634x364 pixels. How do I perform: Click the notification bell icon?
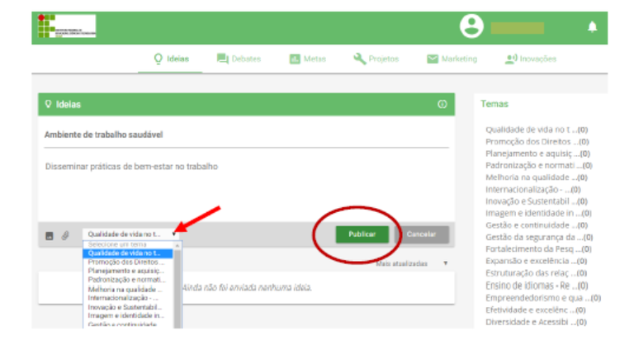(592, 27)
